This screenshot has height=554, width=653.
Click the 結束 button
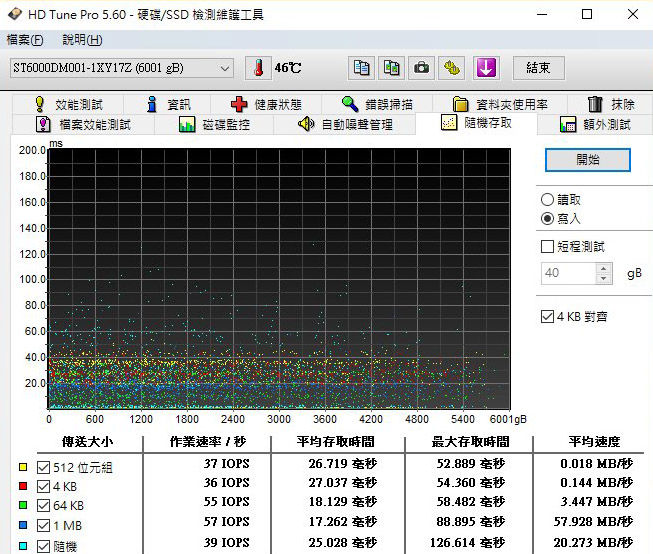point(538,68)
